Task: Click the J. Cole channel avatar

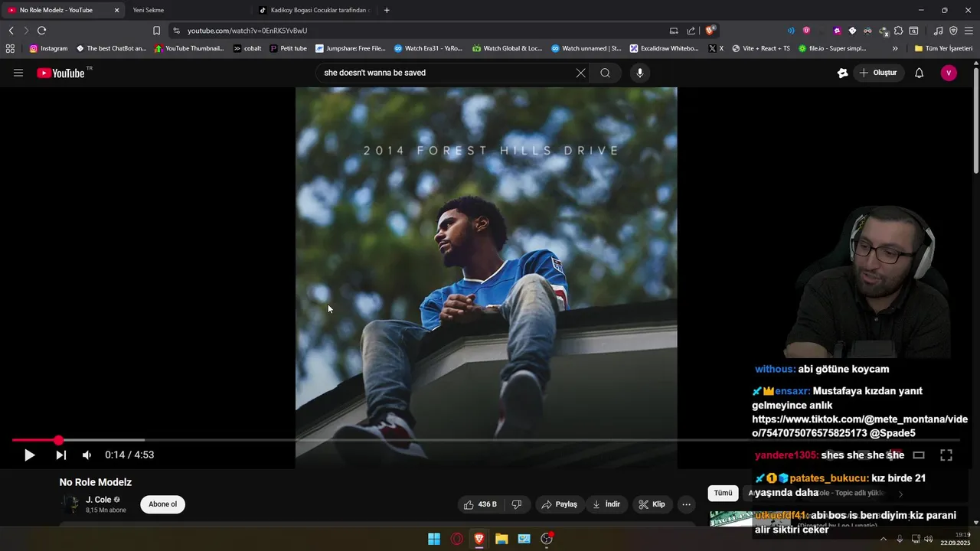Action: click(x=70, y=504)
